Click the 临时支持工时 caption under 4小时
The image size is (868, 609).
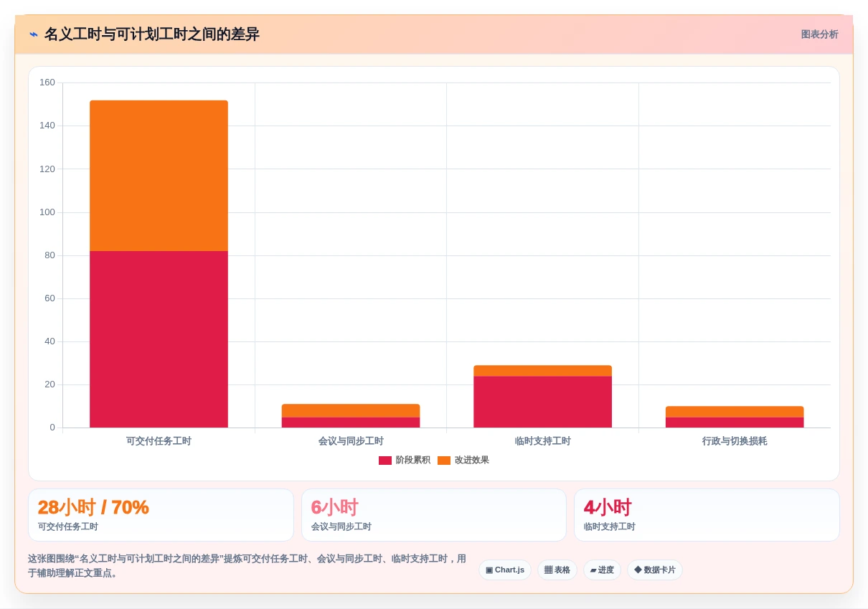point(609,527)
